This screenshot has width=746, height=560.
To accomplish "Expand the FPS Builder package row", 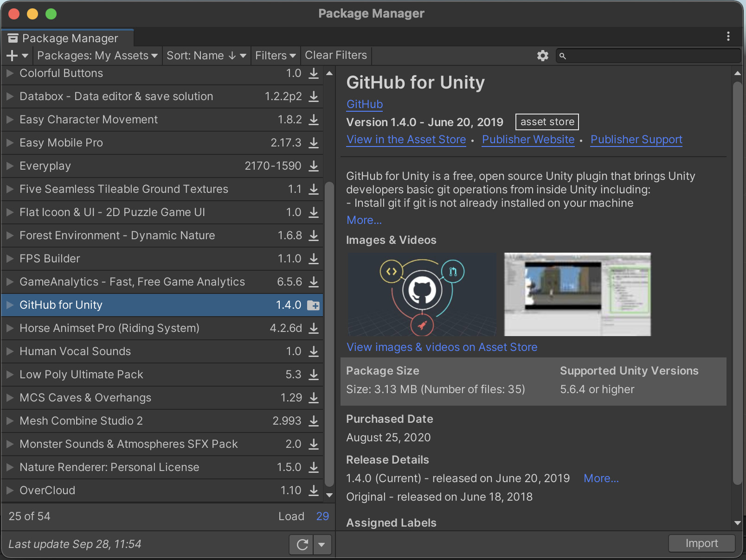I will tap(10, 259).
